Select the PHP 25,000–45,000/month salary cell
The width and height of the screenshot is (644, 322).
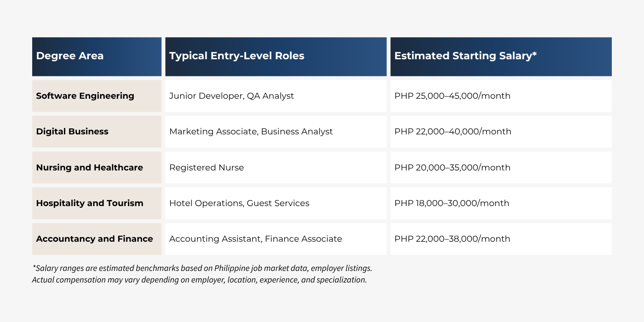coord(501,96)
